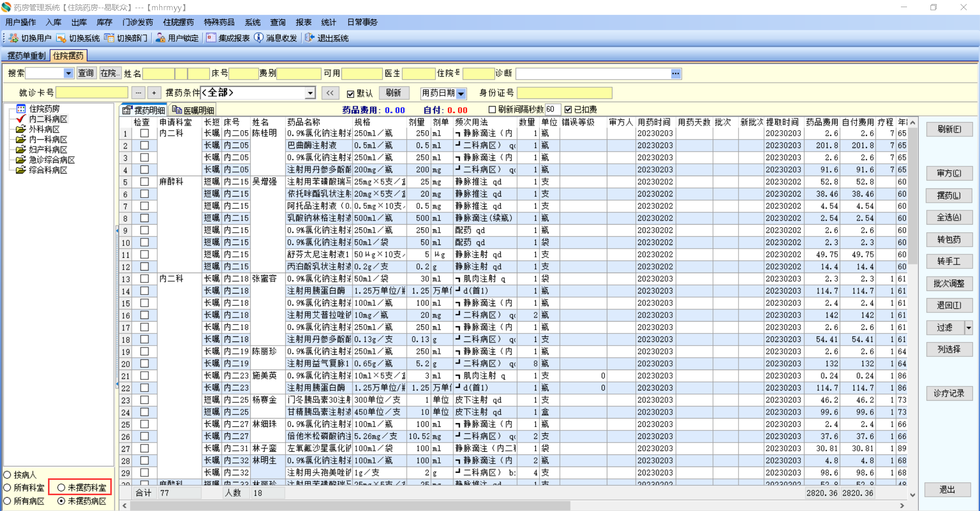Click the 批次调整 button
The image size is (980, 511).
(949, 284)
